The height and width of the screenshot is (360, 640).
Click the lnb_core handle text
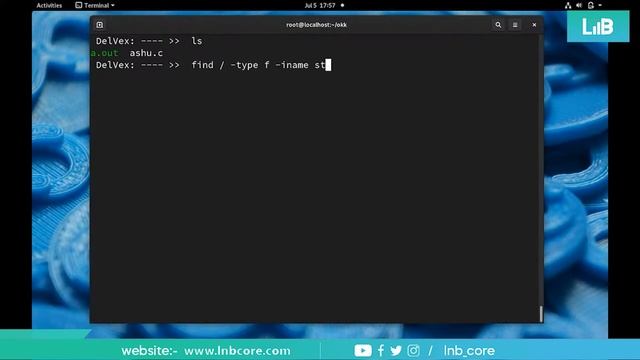tap(469, 351)
